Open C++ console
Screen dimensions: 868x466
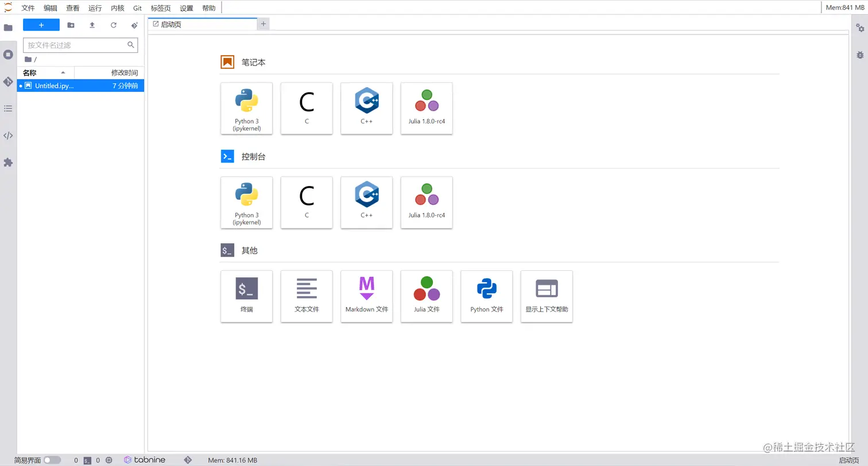point(367,203)
